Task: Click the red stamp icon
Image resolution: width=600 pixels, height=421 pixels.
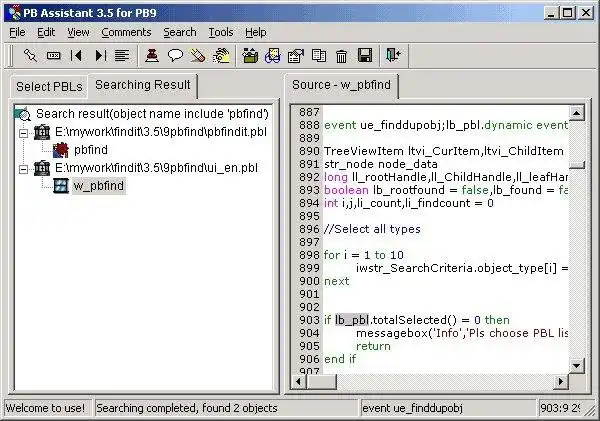Action: click(x=152, y=55)
